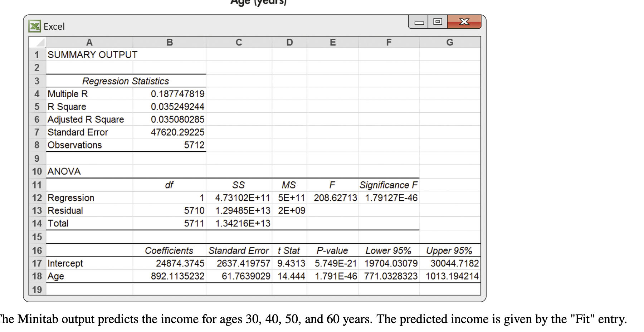Select the Upper 95% value 1013.194214
Viewport: 644px width, 332px height.
(449, 276)
